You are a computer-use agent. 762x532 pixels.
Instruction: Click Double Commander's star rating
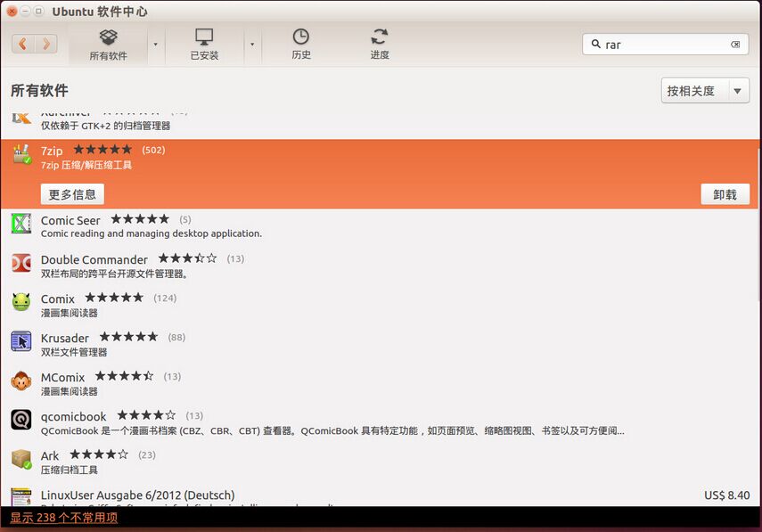[187, 258]
